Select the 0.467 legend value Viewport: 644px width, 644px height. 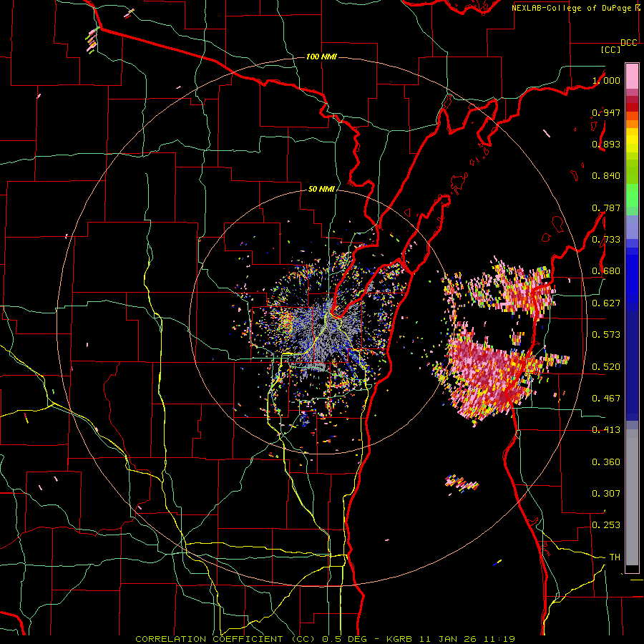606,399
